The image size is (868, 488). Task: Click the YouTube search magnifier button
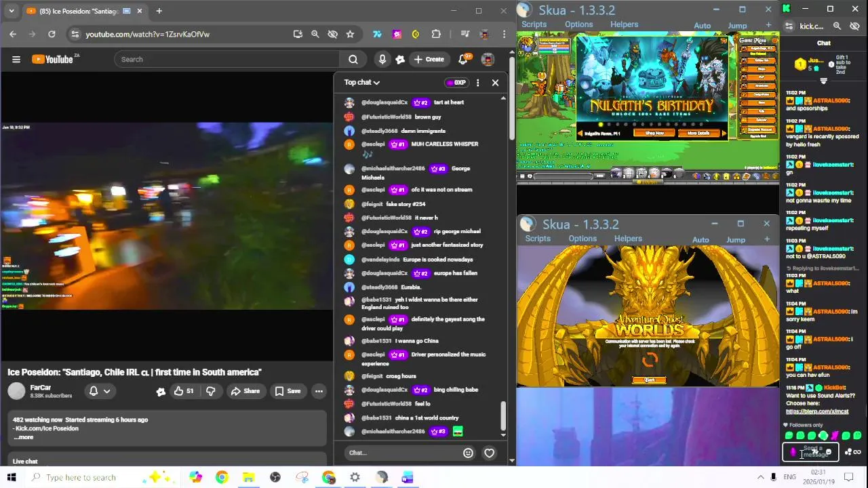coord(353,59)
